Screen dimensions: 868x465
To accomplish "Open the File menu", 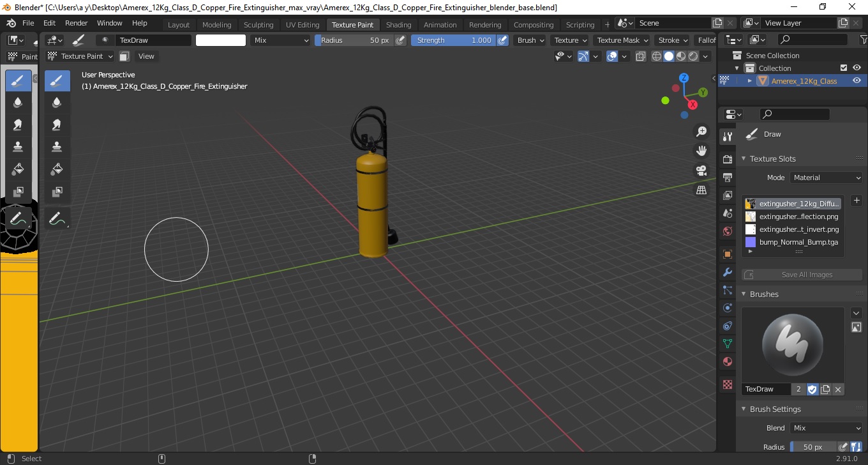I will 28,23.
